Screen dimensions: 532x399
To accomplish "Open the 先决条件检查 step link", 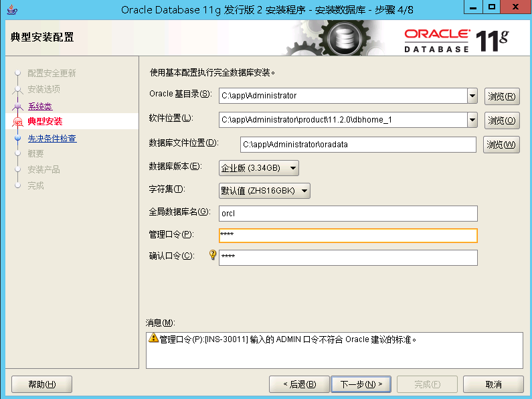I will [52, 139].
